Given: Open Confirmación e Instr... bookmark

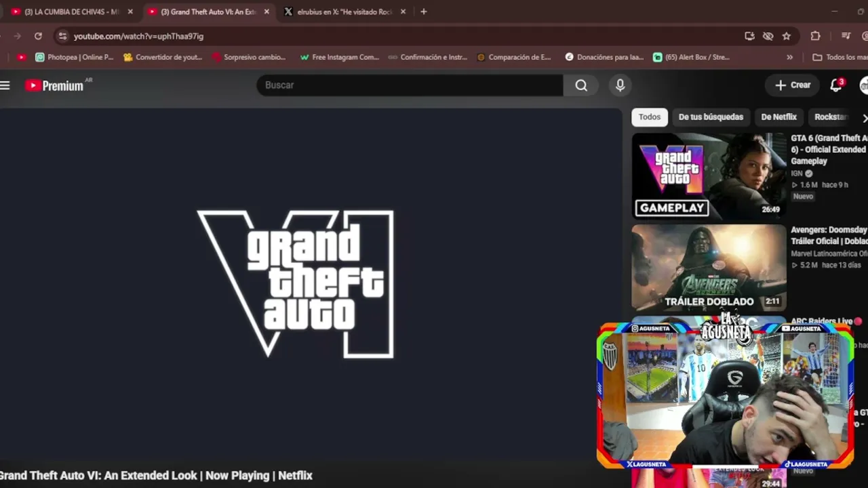Looking at the screenshot, I should (428, 58).
